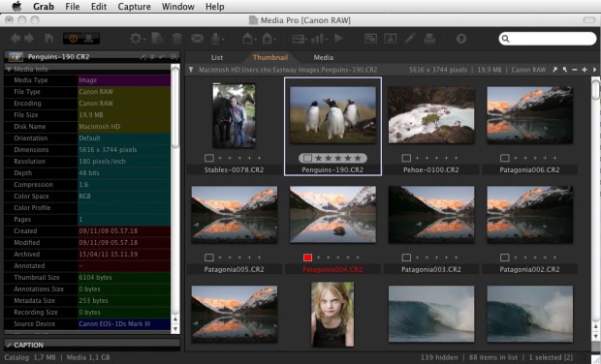Switch to the List tab
The image size is (601, 364).
217,57
